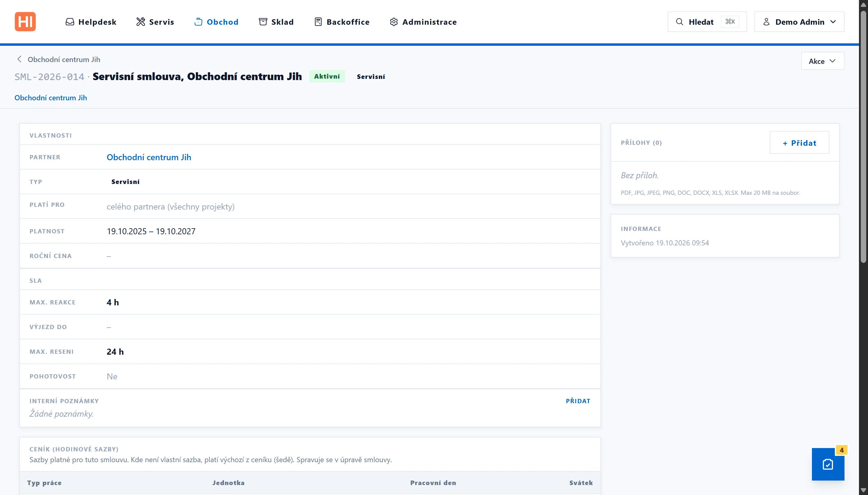This screenshot has width=868, height=495.
Task: Click the orange HI logo icon
Action: (x=25, y=22)
